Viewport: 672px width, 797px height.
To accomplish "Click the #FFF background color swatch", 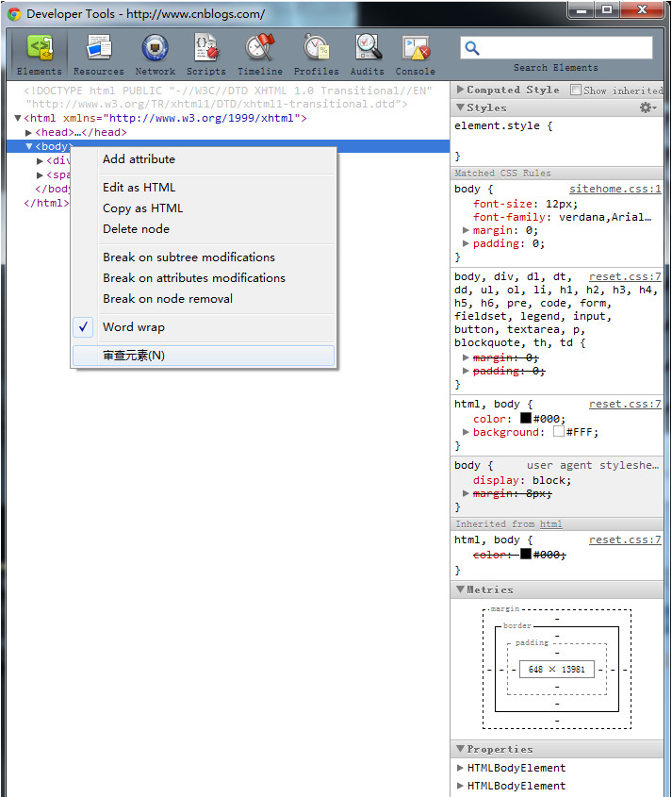I will click(x=559, y=432).
